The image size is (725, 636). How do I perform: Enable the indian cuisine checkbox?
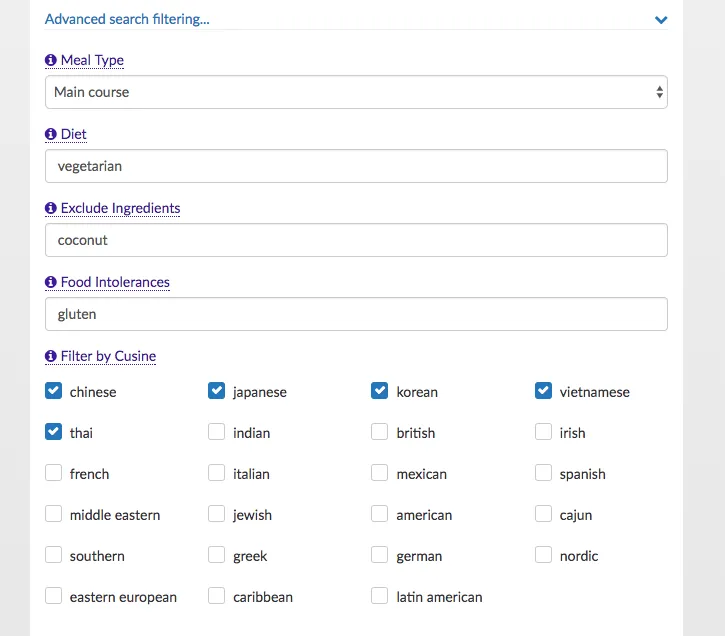point(216,432)
